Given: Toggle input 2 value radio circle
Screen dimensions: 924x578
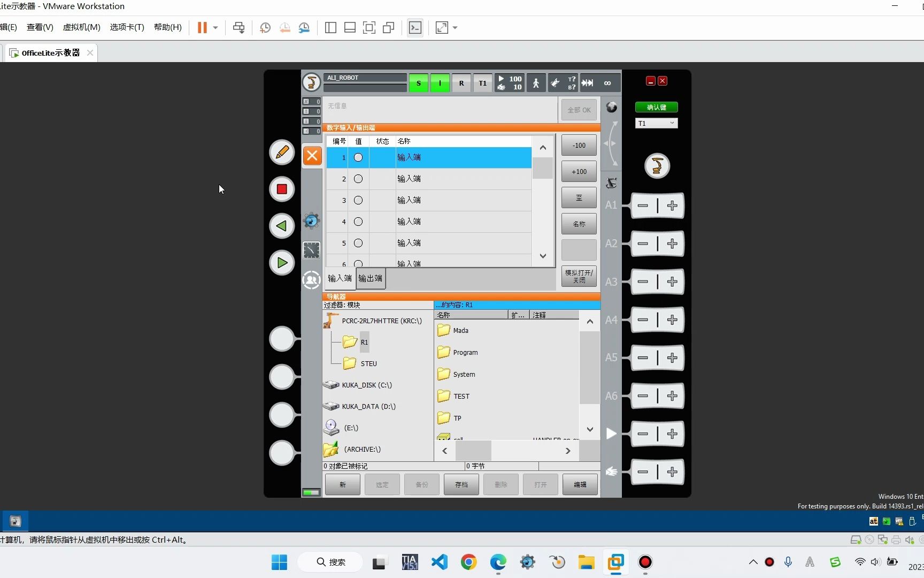Looking at the screenshot, I should pyautogui.click(x=358, y=179).
